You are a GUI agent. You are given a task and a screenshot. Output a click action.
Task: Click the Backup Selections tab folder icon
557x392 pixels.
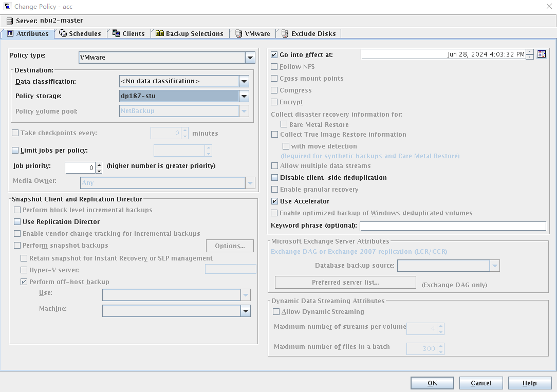pos(160,33)
